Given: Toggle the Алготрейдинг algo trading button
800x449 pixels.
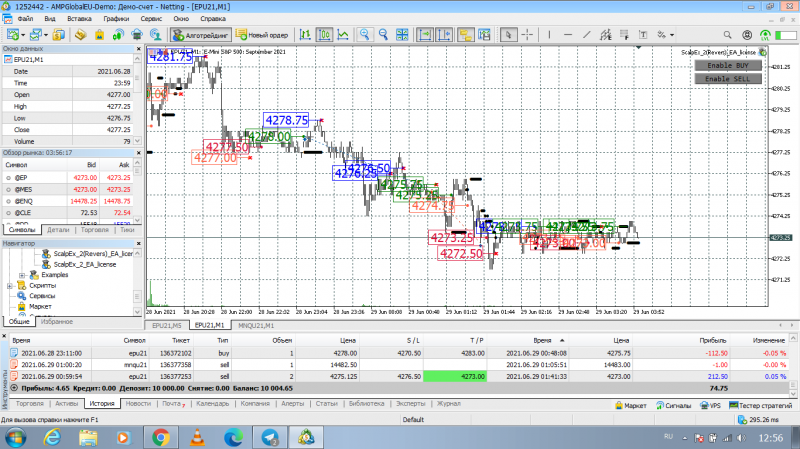Looking at the screenshot, I should coord(201,35).
